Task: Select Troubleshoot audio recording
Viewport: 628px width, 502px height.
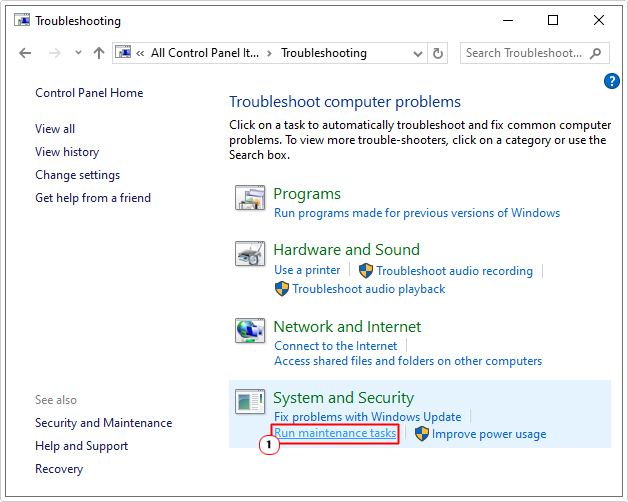Action: click(x=455, y=271)
